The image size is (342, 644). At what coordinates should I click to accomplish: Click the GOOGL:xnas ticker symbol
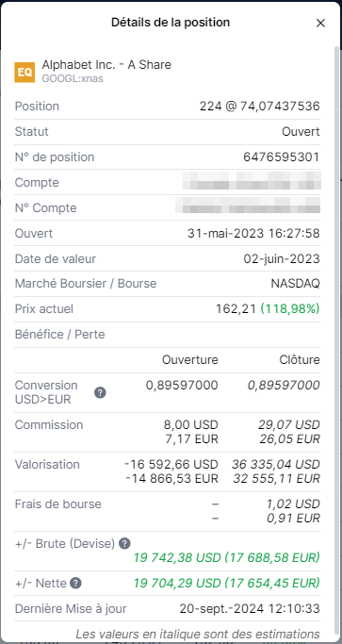(73, 78)
